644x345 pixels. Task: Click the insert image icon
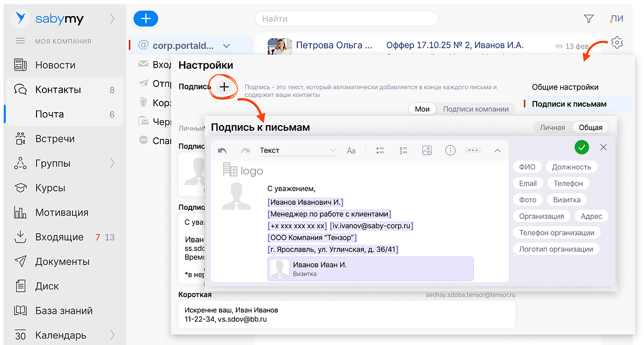(427, 151)
